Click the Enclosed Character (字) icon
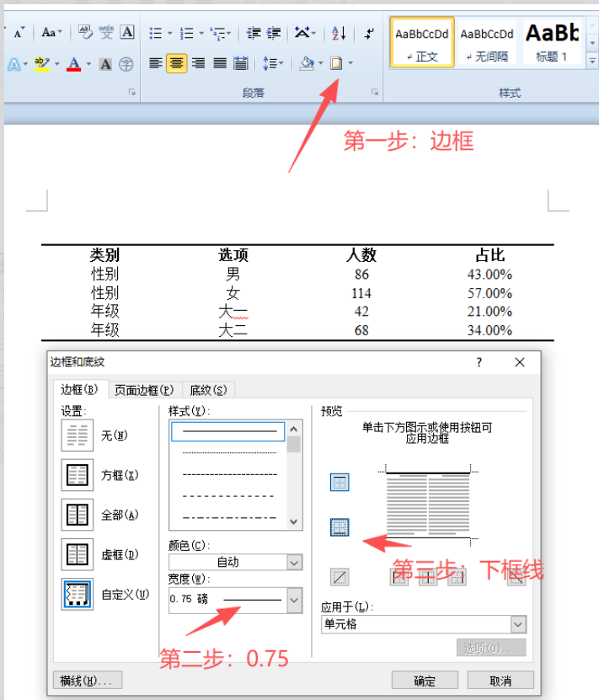 point(126,64)
